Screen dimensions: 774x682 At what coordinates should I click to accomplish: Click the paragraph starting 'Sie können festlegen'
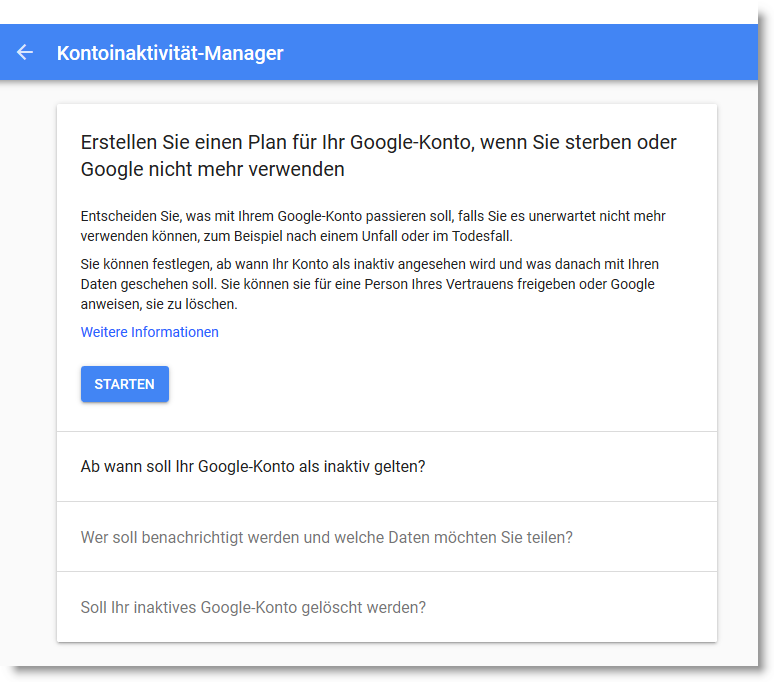point(370,284)
